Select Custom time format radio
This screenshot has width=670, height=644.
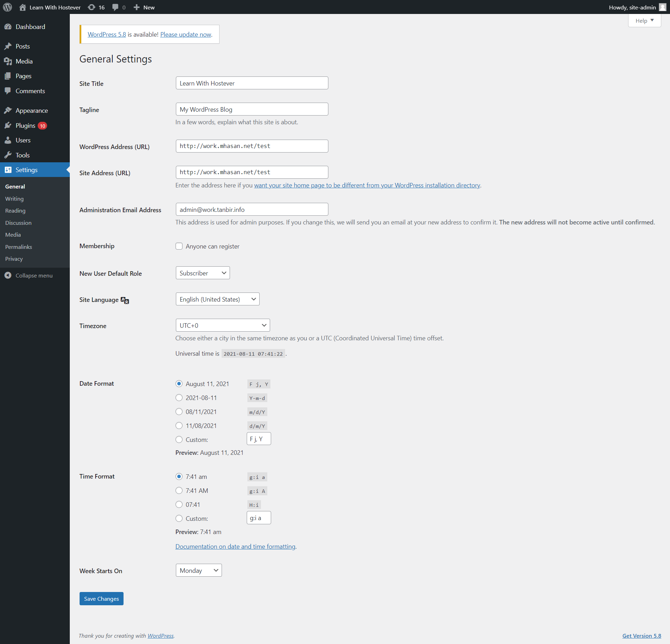coord(179,518)
